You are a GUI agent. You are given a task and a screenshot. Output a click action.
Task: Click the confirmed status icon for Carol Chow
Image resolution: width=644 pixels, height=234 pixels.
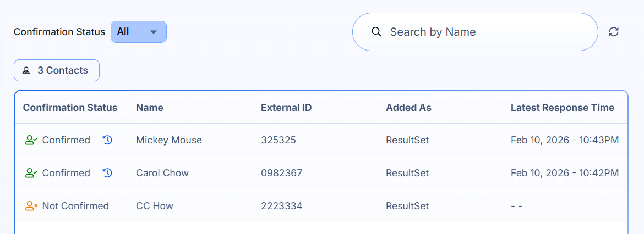click(31, 173)
